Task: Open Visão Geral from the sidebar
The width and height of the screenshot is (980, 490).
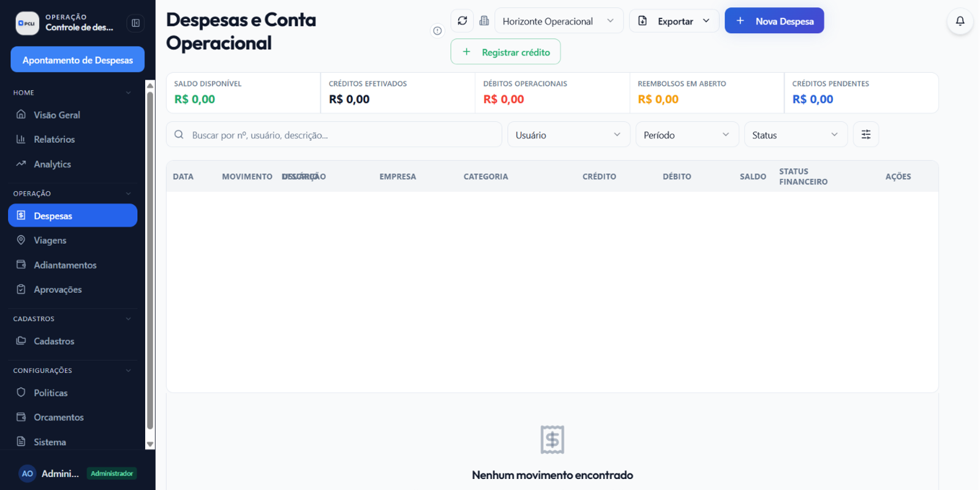Action: [72, 115]
